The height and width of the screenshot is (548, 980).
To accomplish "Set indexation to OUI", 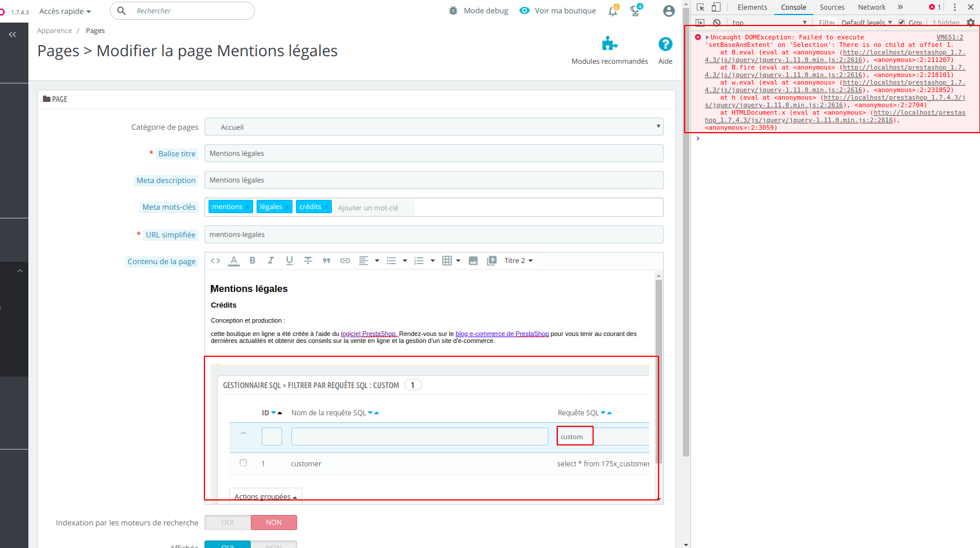I will pyautogui.click(x=228, y=523).
